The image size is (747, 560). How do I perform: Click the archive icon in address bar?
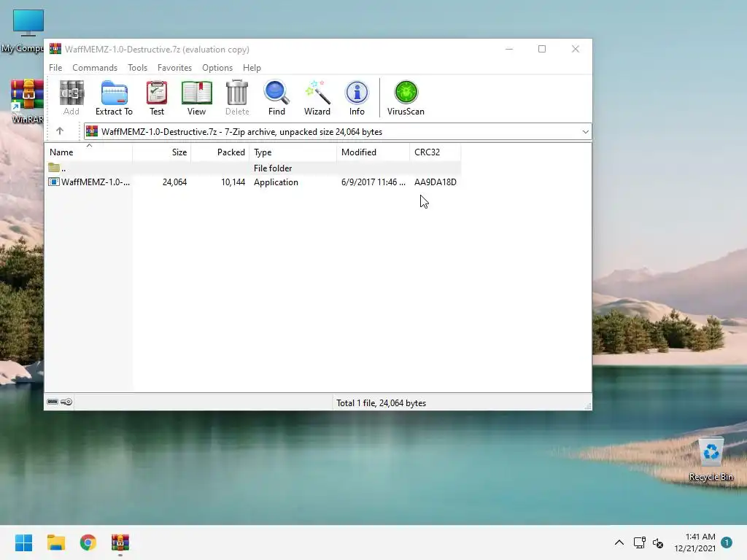click(92, 131)
